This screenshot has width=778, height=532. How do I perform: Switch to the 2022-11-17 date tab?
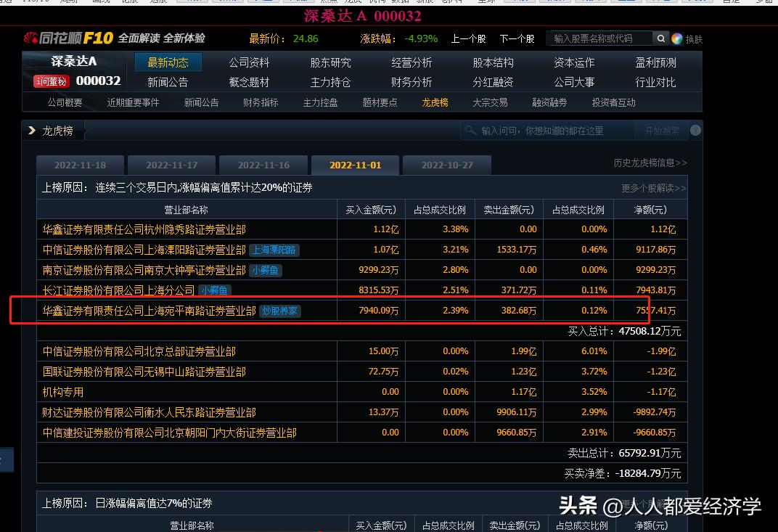pyautogui.click(x=172, y=165)
